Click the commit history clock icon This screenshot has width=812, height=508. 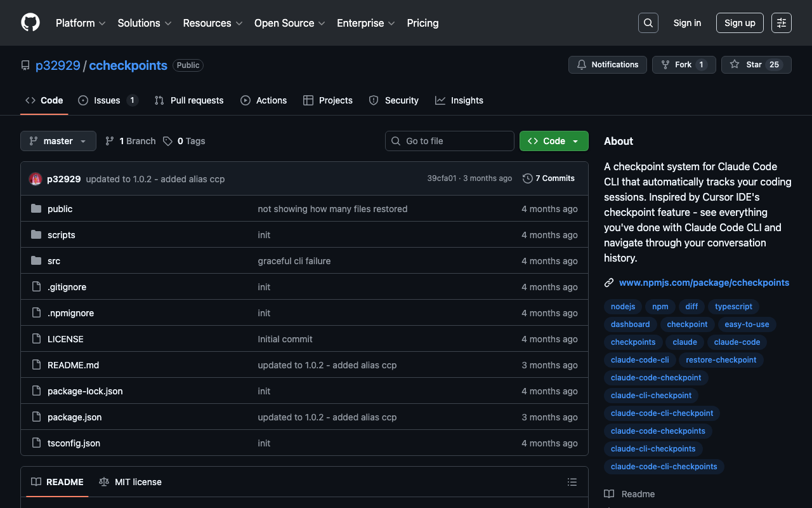tap(527, 178)
